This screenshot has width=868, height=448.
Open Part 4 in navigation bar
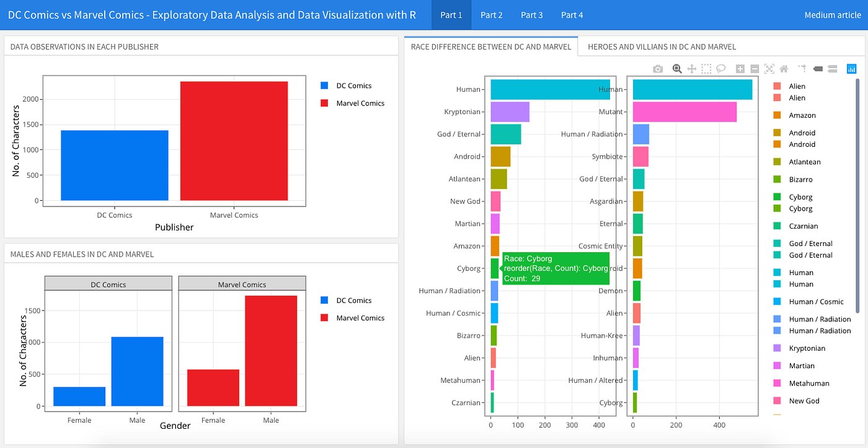[x=572, y=15]
